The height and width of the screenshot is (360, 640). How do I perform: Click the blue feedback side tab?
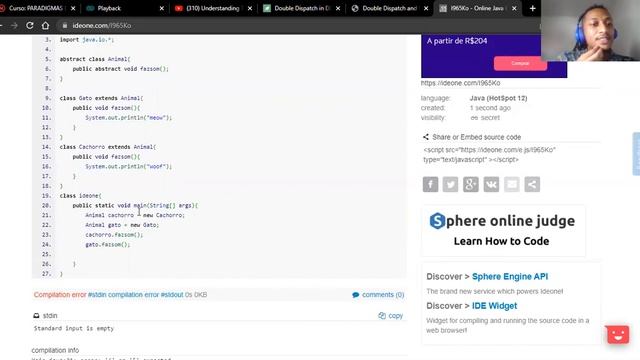pyautogui.click(x=636, y=154)
